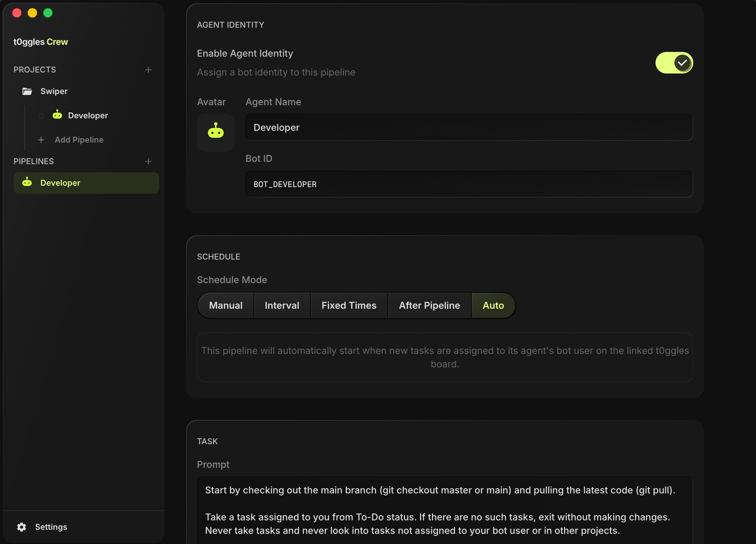The image size is (756, 544).
Task: Collapse the Swiper project tree item
Action: tap(54, 91)
